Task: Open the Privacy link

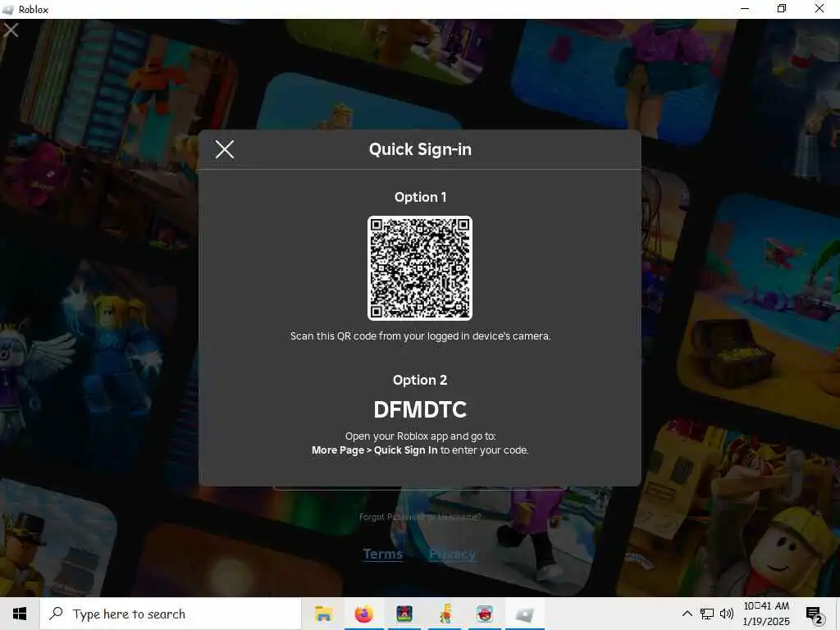Action: coord(452,554)
